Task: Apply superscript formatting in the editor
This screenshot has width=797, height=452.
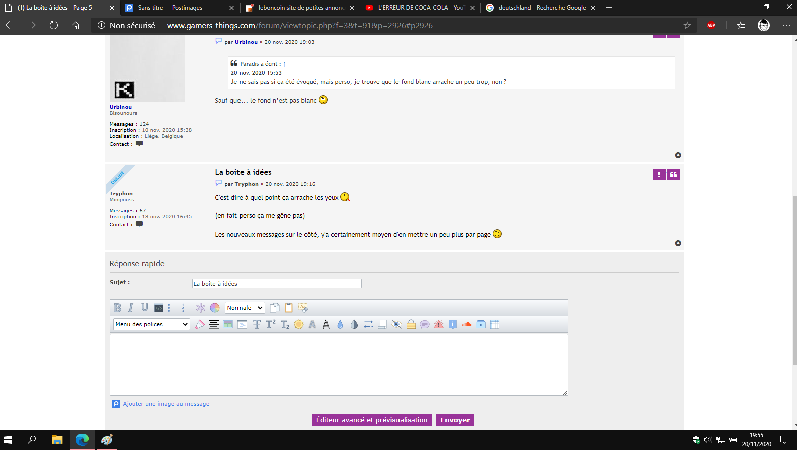Action: [270, 324]
